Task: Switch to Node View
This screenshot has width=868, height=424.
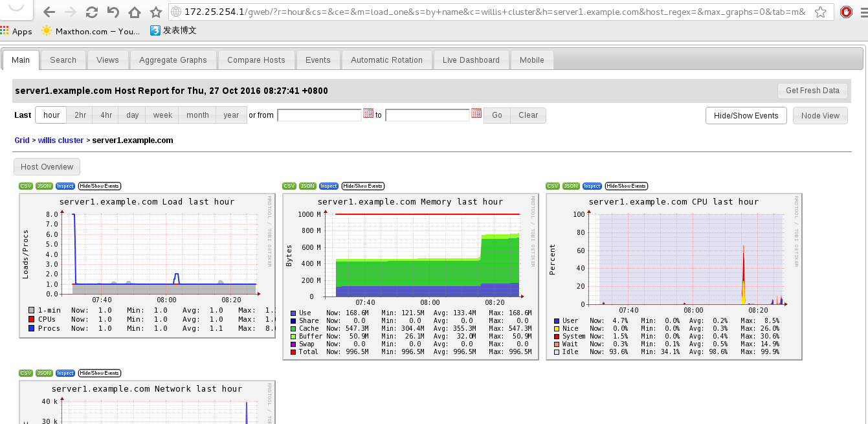Action: click(x=820, y=115)
